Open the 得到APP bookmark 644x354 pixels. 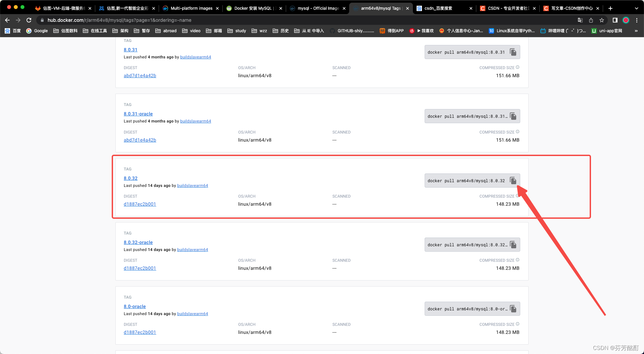pyautogui.click(x=391, y=31)
